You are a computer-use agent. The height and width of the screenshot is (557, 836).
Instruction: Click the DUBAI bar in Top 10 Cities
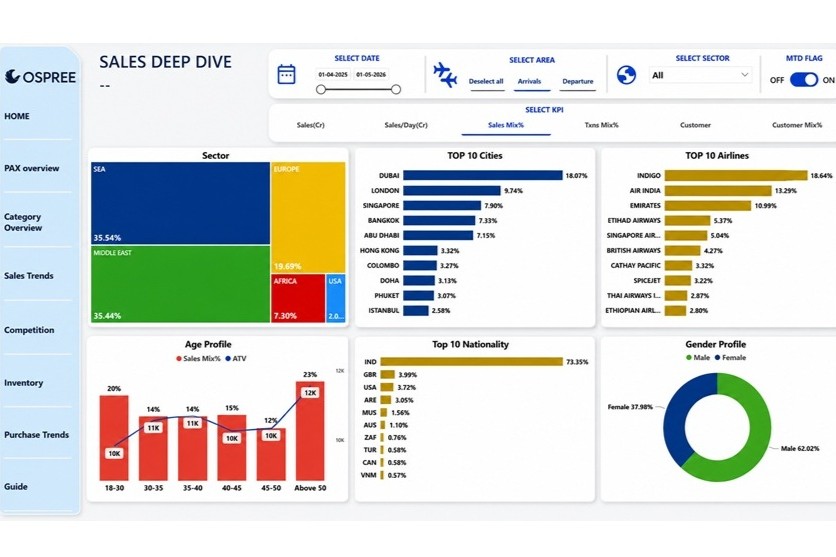point(483,175)
